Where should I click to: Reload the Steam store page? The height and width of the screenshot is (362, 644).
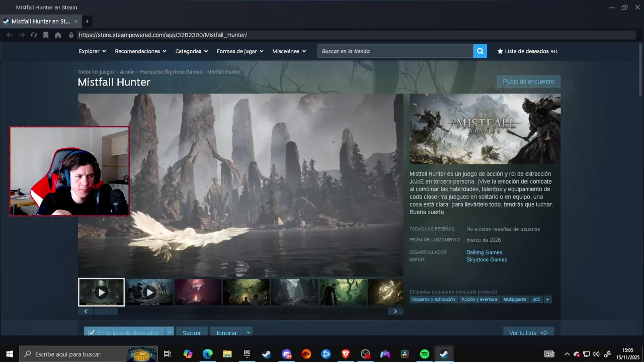click(34, 35)
